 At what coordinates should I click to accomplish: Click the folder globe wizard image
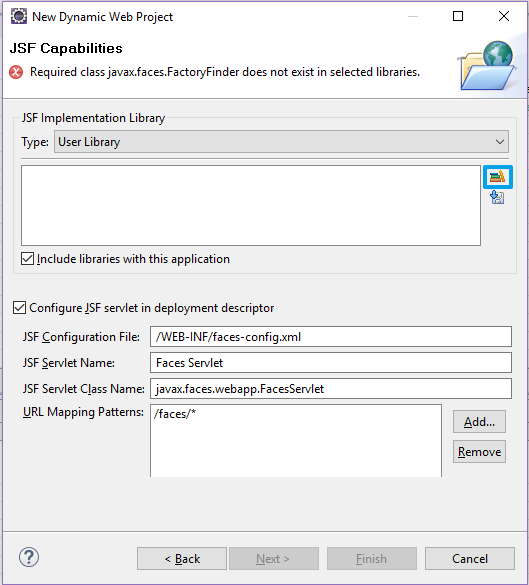pyautogui.click(x=488, y=66)
